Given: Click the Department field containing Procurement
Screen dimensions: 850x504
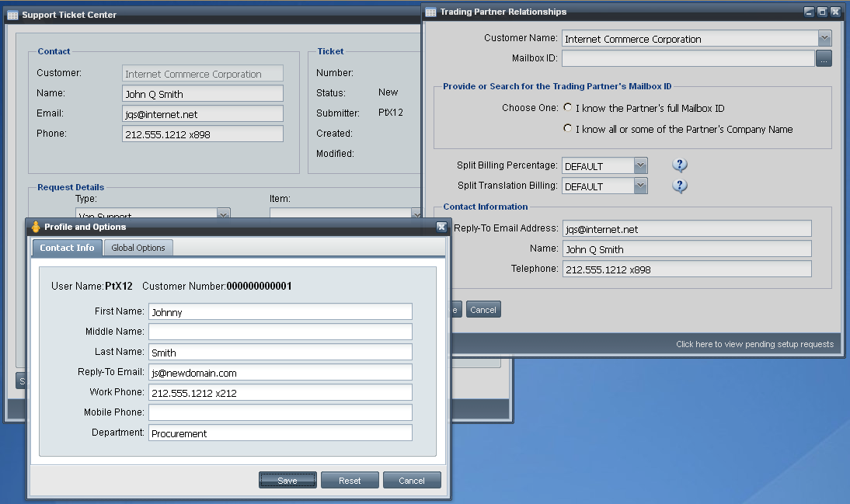Looking at the screenshot, I should coord(280,433).
